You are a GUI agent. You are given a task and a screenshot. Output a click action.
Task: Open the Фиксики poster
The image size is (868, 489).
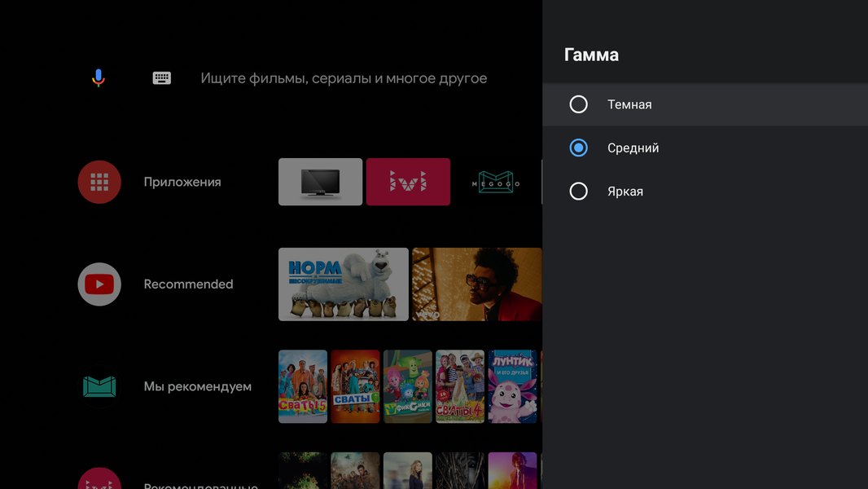click(x=407, y=386)
